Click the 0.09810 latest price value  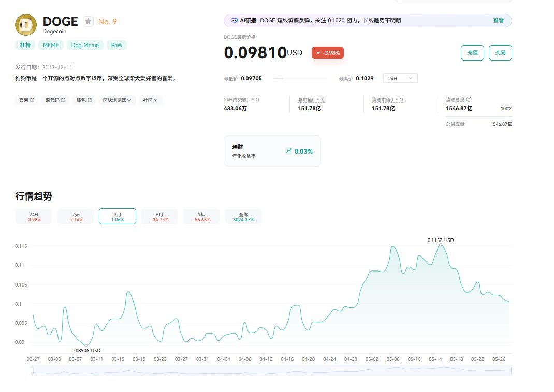[x=255, y=53]
